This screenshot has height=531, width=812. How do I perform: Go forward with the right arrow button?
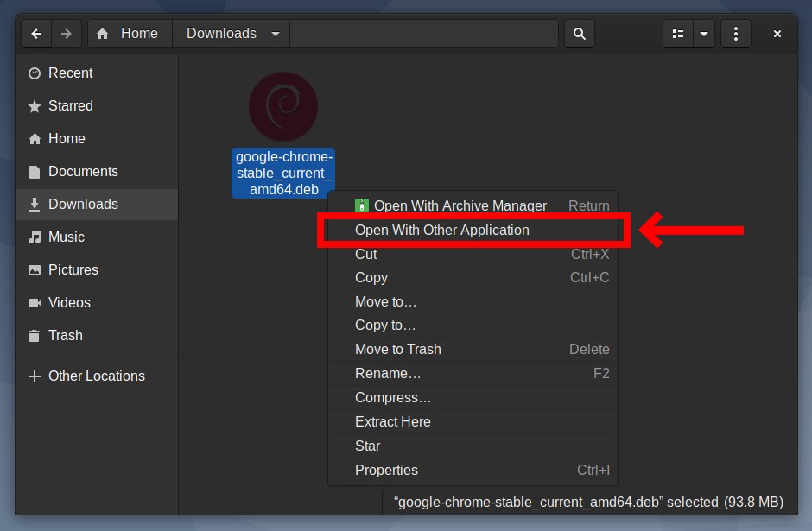[67, 34]
